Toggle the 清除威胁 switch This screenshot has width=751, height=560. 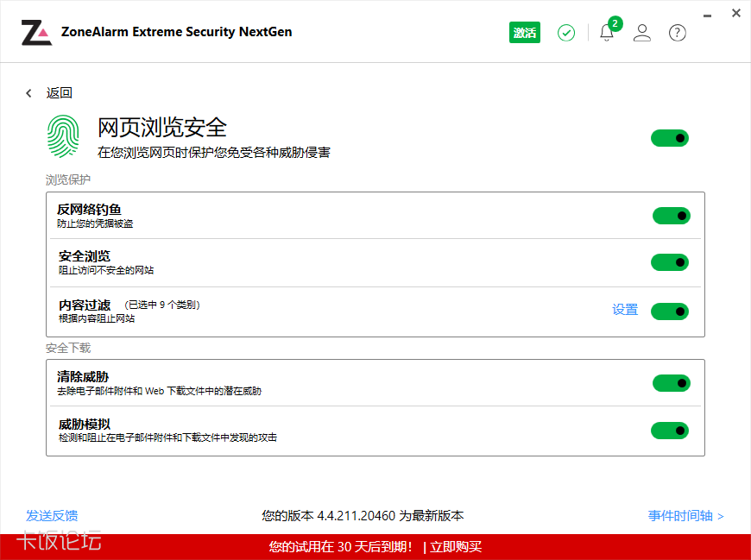(x=671, y=383)
